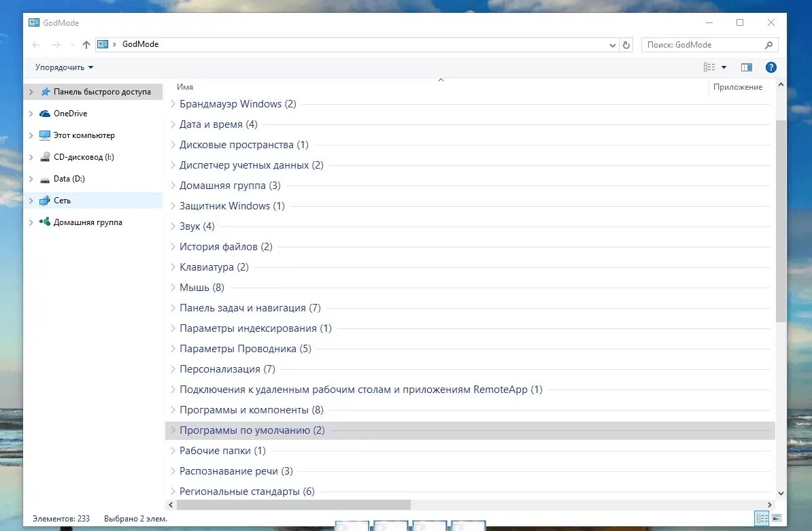Click the Homegroup icon in sidebar
Image resolution: width=812 pixels, height=531 pixels.
pos(45,222)
